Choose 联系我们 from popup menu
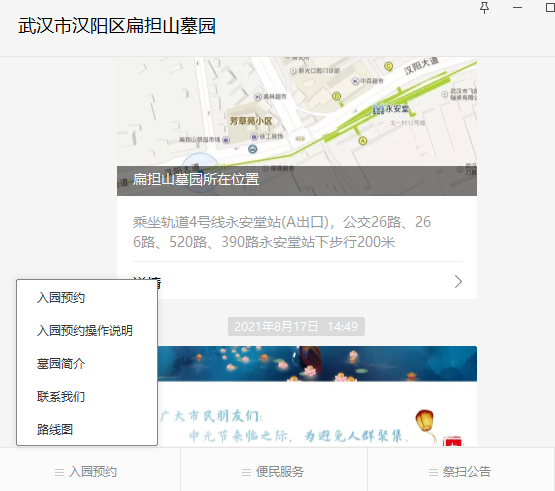555x491 pixels. 61,396
